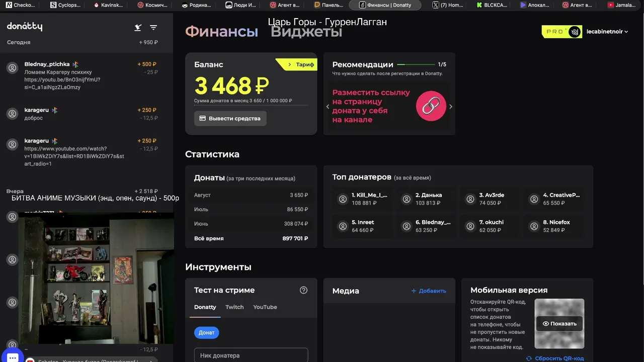Click the pink chain-link recommendation icon
The height and width of the screenshot is (362, 644).
click(x=431, y=106)
